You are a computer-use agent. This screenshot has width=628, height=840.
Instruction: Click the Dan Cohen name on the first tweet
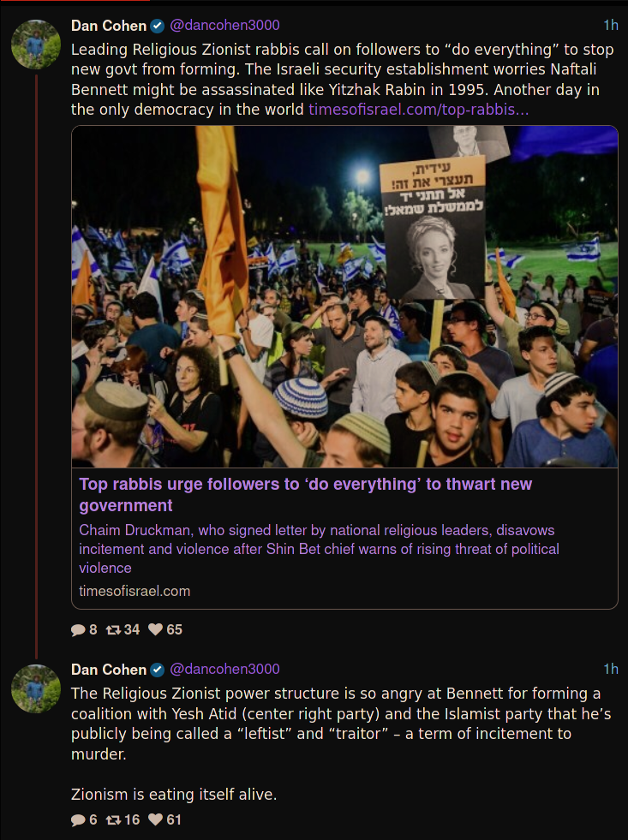tap(109, 26)
